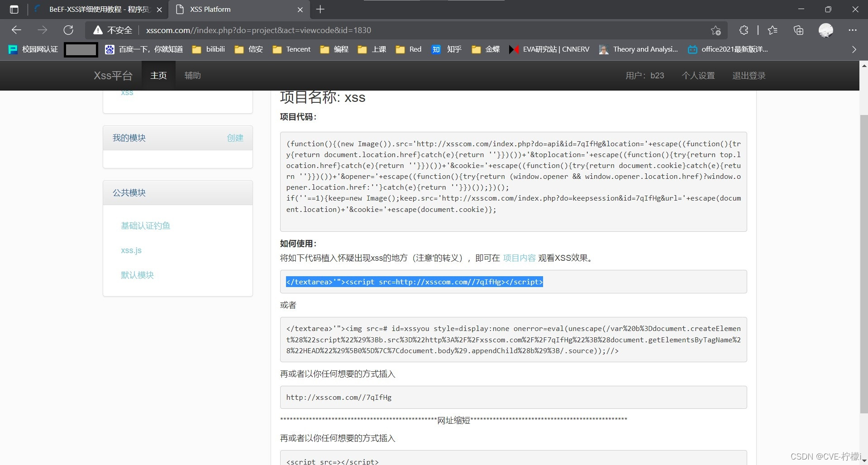The height and width of the screenshot is (465, 868).
Task: Click the address bar URL
Action: point(258,30)
